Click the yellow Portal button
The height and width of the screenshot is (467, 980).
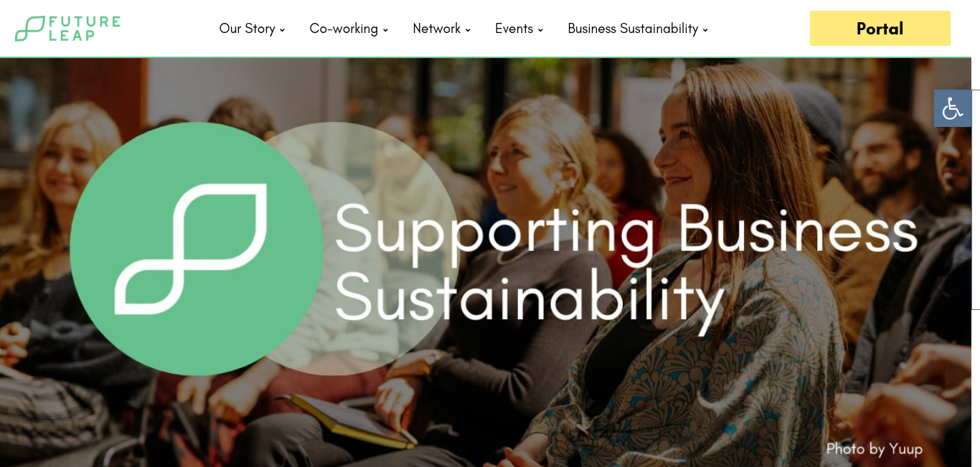click(x=880, y=29)
